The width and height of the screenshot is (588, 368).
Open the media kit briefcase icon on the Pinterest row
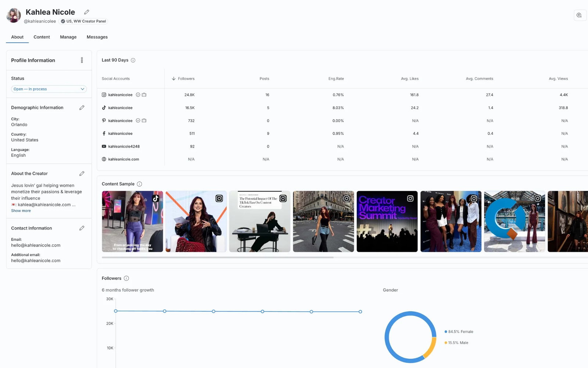pyautogui.click(x=144, y=120)
